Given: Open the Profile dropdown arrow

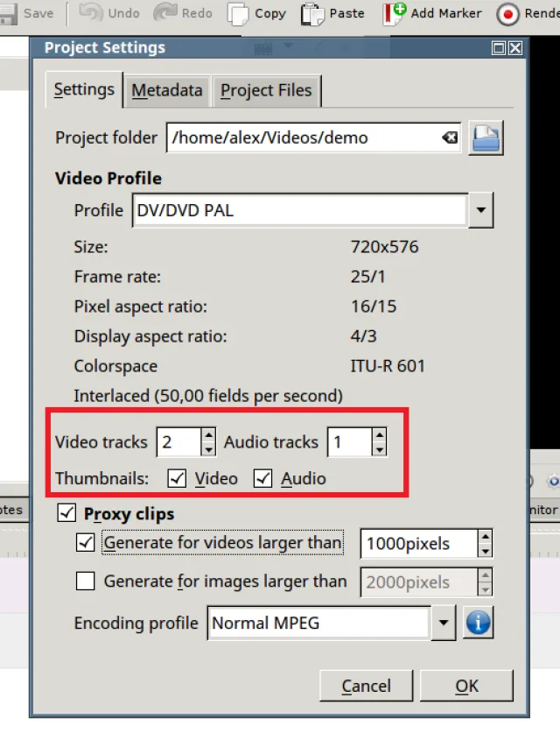Looking at the screenshot, I should 481,210.
